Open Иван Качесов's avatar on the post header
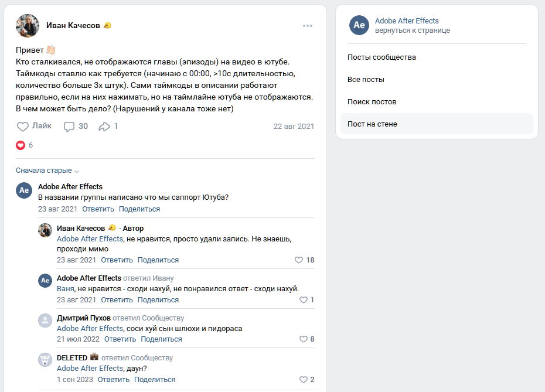The height and width of the screenshot is (392, 545). (x=28, y=26)
